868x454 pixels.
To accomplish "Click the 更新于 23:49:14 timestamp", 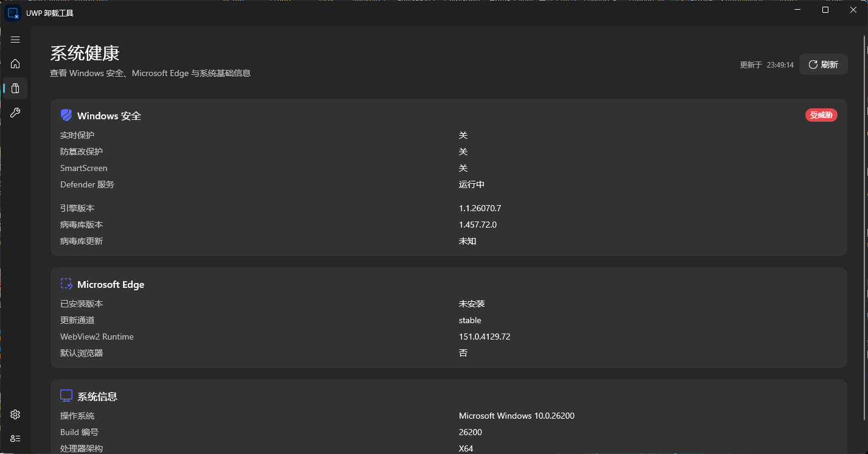I will 767,65.
